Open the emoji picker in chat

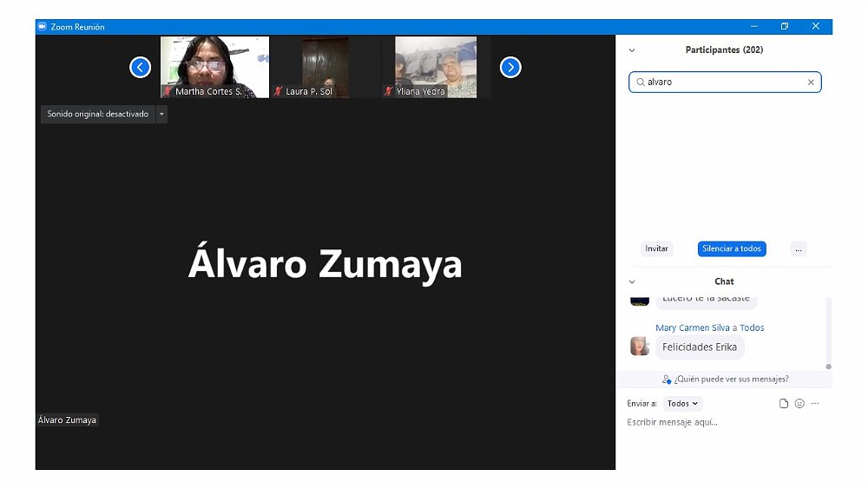(x=799, y=404)
